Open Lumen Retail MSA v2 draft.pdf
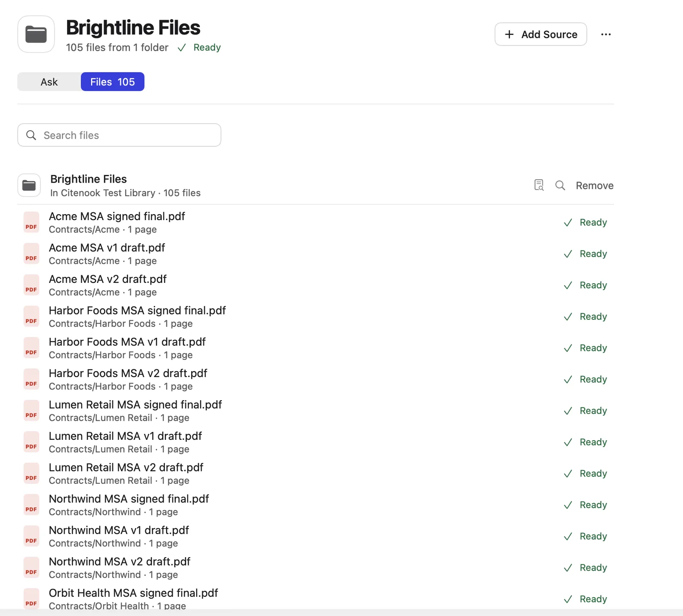 point(126,468)
